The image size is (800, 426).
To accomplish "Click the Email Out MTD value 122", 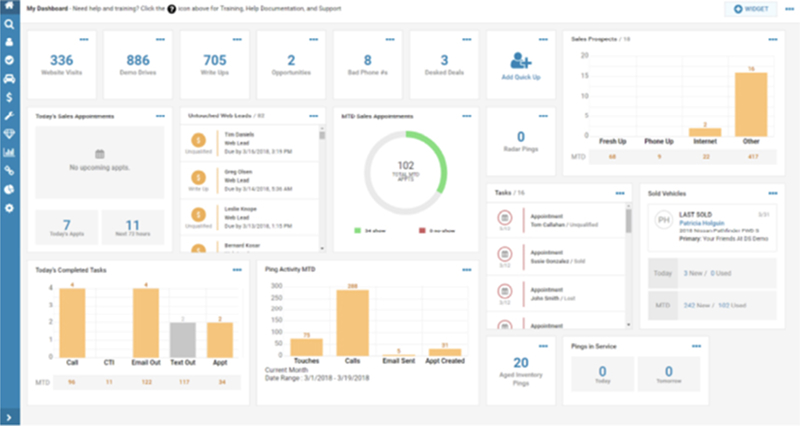I will pyautogui.click(x=146, y=382).
